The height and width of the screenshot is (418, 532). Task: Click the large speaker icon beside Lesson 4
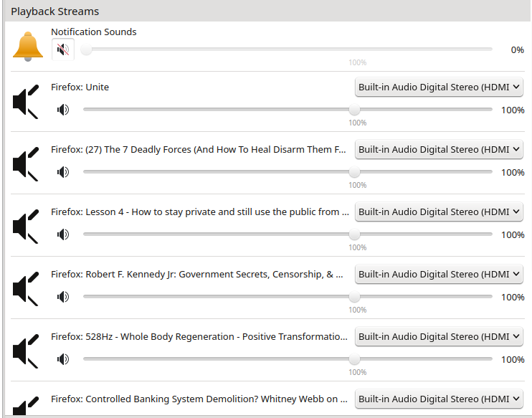pos(26,227)
